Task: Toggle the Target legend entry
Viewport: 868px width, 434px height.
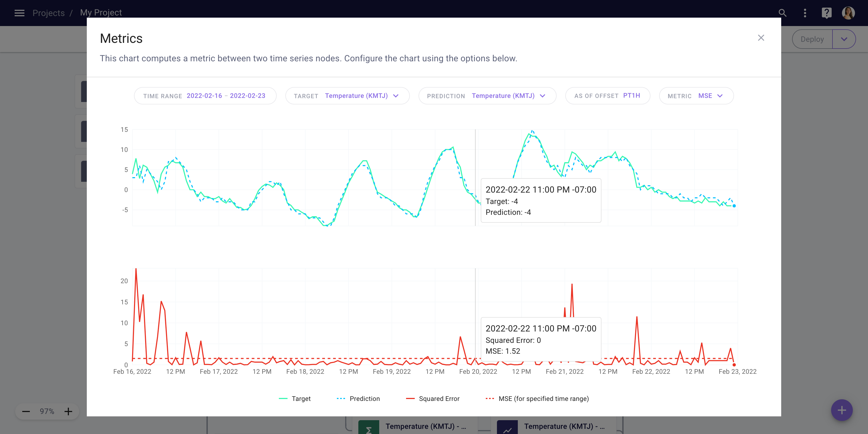Action: (x=295, y=399)
